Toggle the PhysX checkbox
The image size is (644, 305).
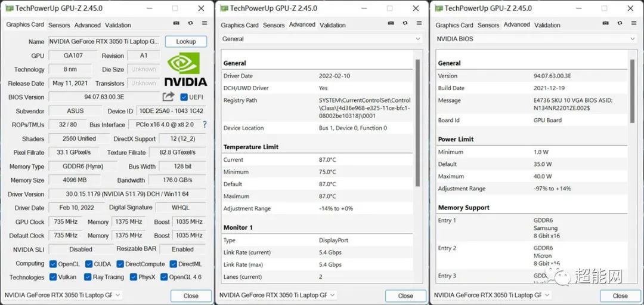[133, 277]
